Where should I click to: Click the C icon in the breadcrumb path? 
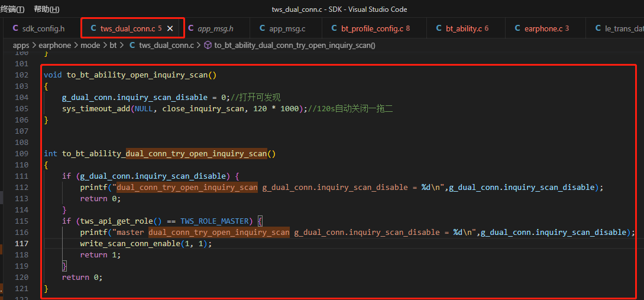coord(132,45)
